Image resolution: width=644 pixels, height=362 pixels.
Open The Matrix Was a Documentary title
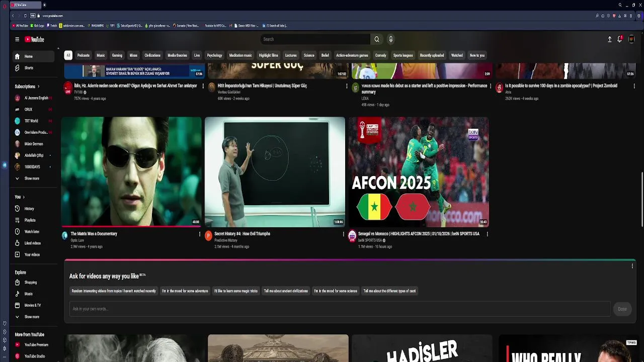(x=94, y=234)
